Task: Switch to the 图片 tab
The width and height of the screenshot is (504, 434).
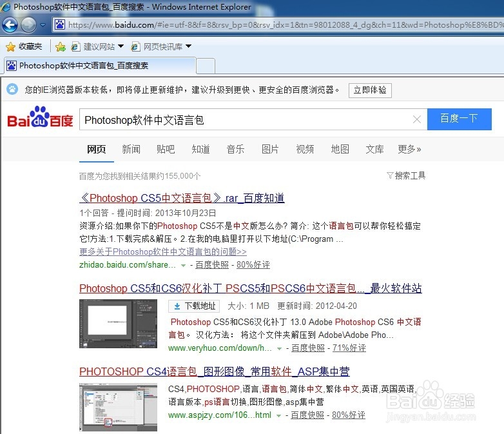Action: tap(270, 149)
